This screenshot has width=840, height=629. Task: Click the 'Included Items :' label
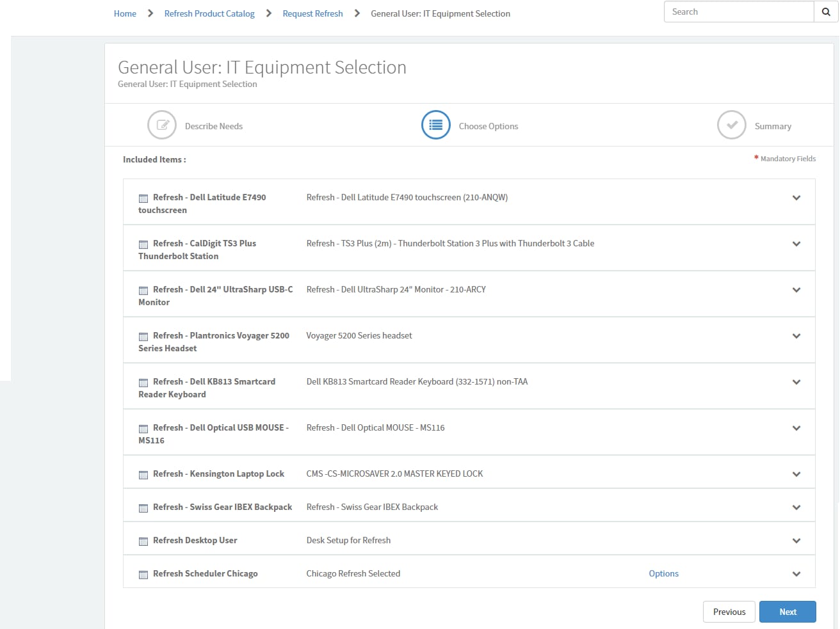pos(154,159)
